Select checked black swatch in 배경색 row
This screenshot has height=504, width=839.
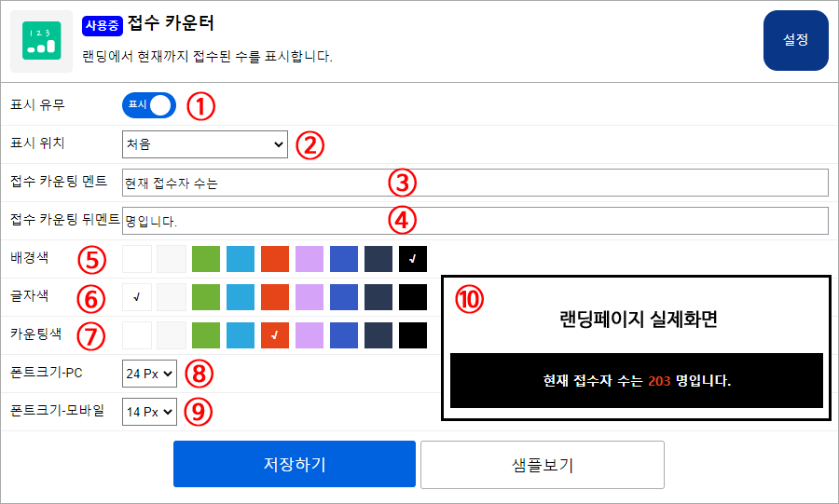pos(413,259)
